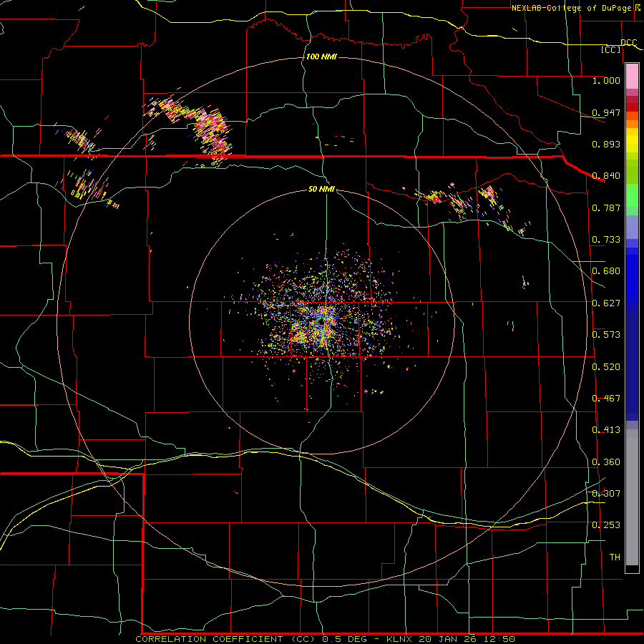
Task: Click the DCC label above the legend
Action: (x=628, y=42)
